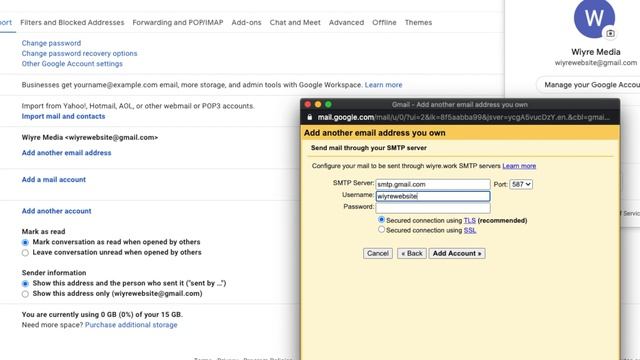
Task: Open the Advanced settings tab
Action: pos(347,22)
